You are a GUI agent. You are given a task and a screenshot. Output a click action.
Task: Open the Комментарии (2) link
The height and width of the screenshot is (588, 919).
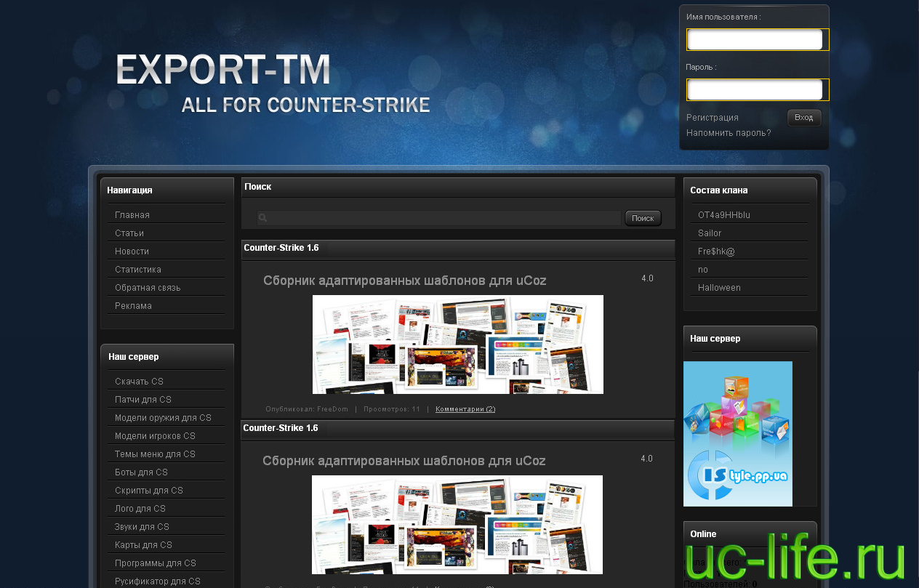pyautogui.click(x=465, y=409)
